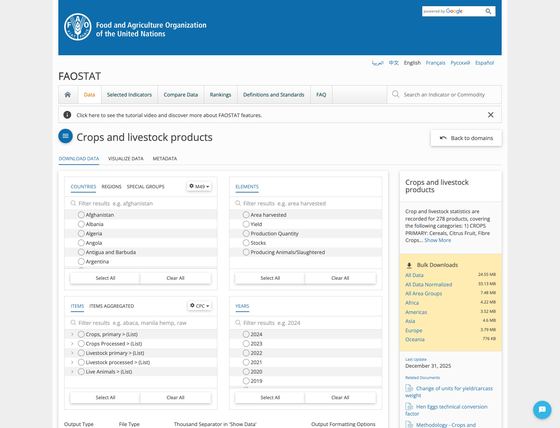The width and height of the screenshot is (560, 428).
Task: Open the CPC item classification dropdown
Action: click(200, 306)
